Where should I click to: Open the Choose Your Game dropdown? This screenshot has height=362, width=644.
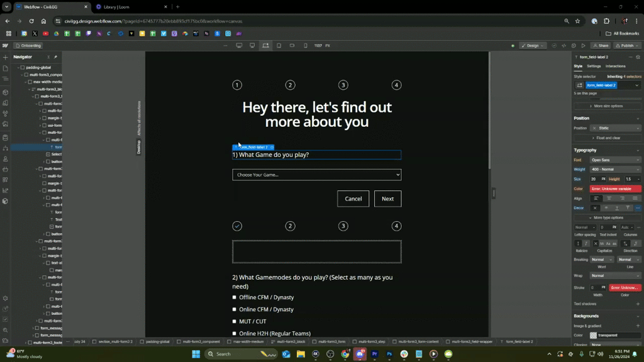click(x=316, y=175)
